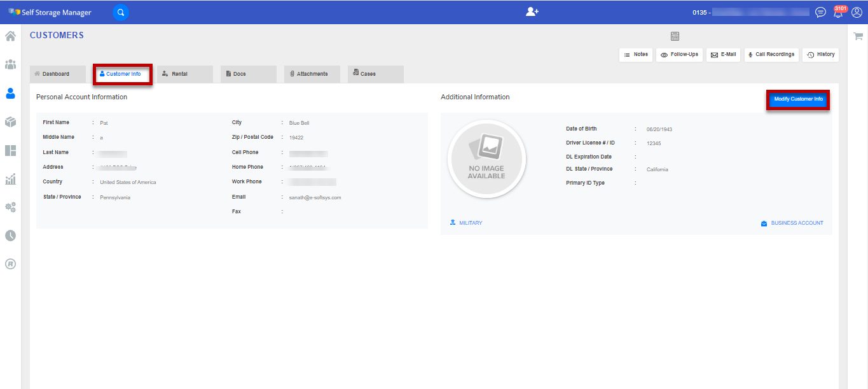Open Call Recordings

771,55
